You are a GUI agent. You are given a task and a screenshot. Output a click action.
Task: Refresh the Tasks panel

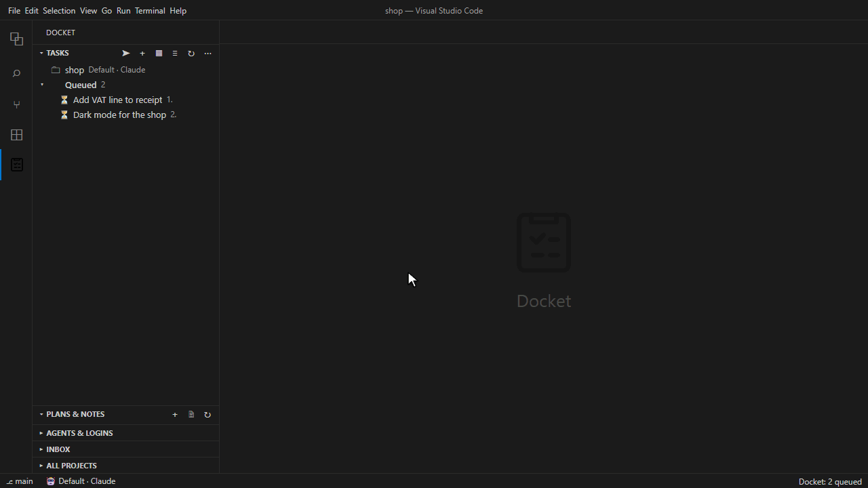tap(191, 53)
